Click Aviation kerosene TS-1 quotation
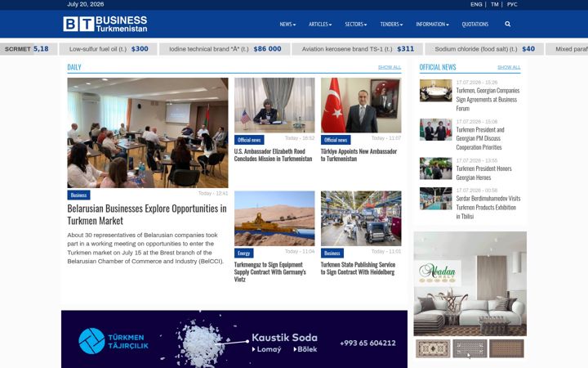The height and width of the screenshot is (368, 588). click(358, 49)
